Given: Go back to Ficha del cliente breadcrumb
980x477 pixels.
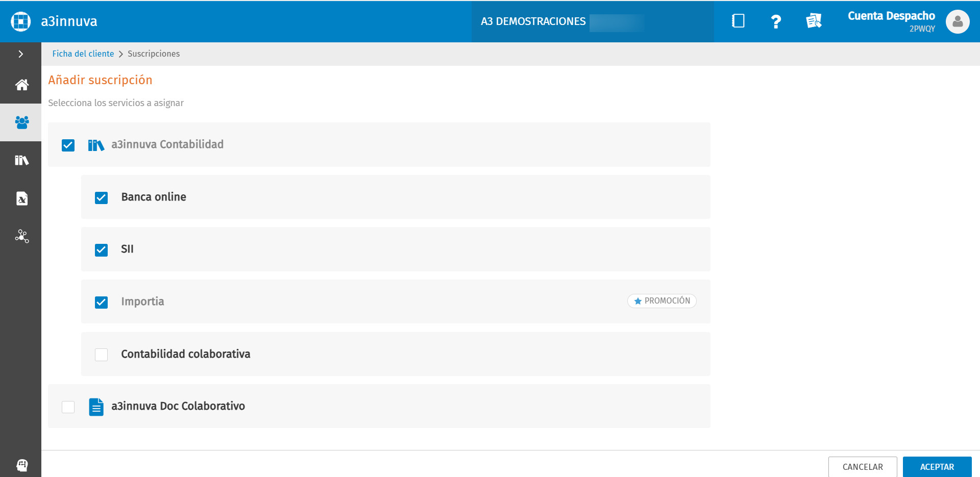Looking at the screenshot, I should pos(83,54).
